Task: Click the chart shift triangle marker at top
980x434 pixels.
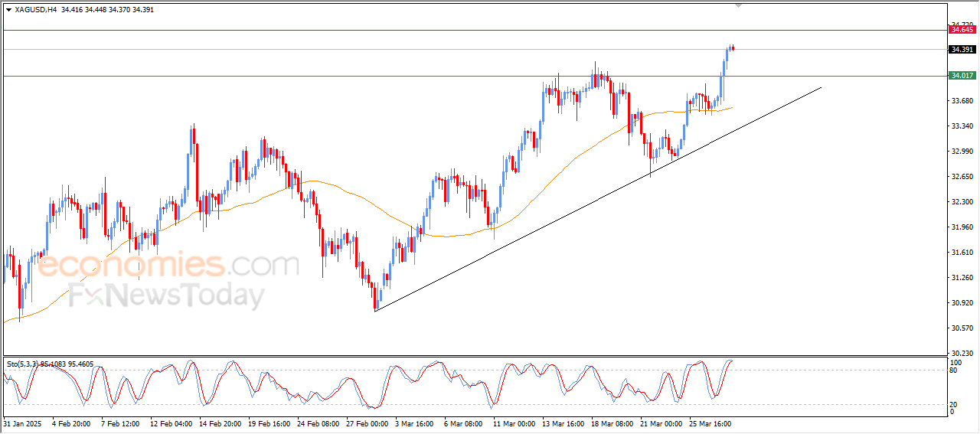Action: coord(738,5)
